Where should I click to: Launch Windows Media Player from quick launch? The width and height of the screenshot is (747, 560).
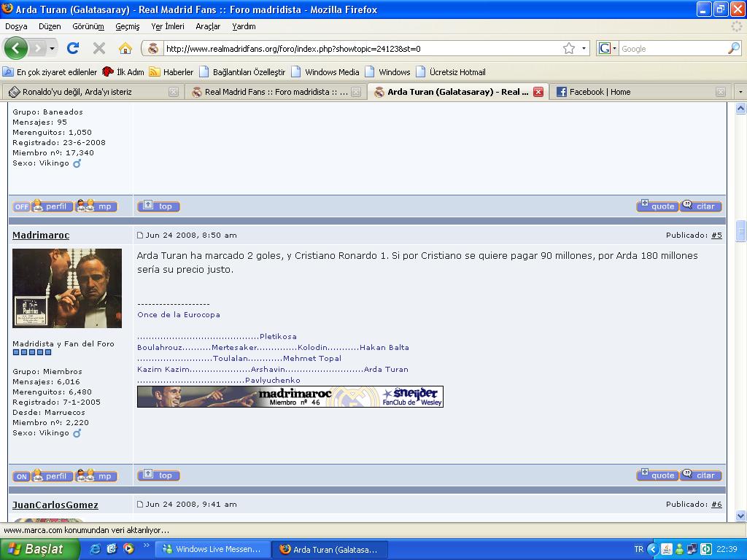tap(128, 549)
